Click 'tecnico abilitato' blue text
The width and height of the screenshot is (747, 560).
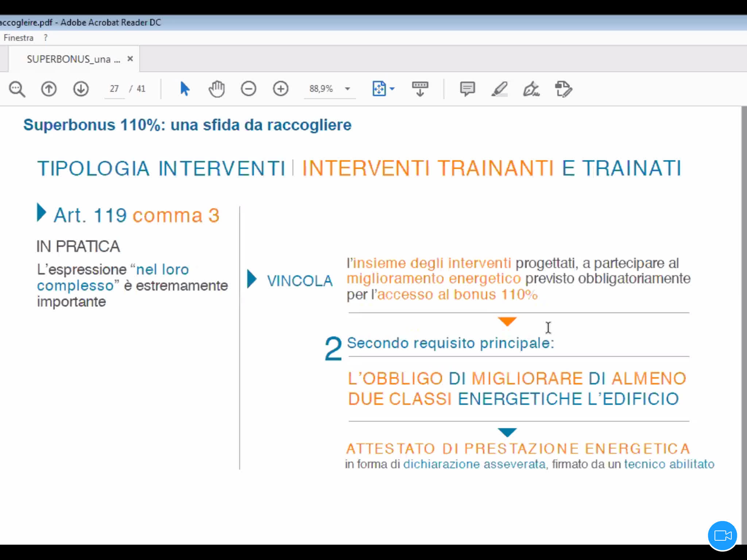coord(669,464)
